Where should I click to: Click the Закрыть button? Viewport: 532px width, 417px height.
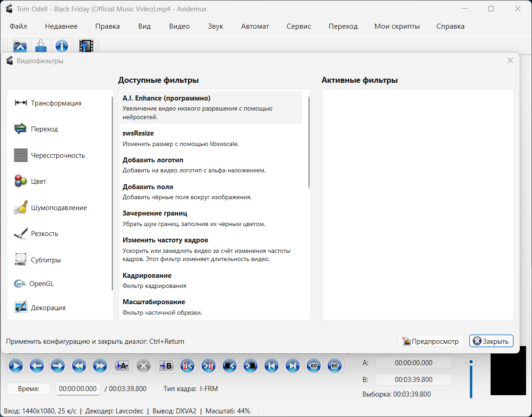(x=491, y=341)
